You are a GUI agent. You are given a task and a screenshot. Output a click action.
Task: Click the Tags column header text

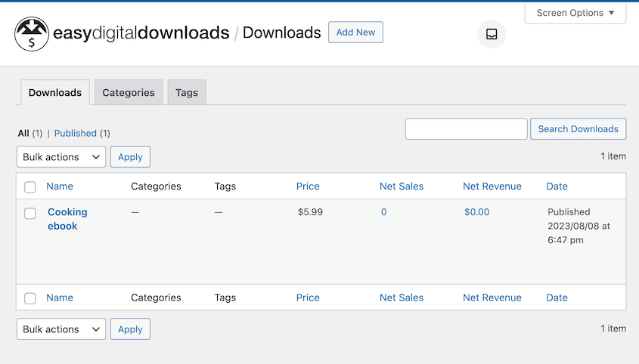[x=225, y=186]
